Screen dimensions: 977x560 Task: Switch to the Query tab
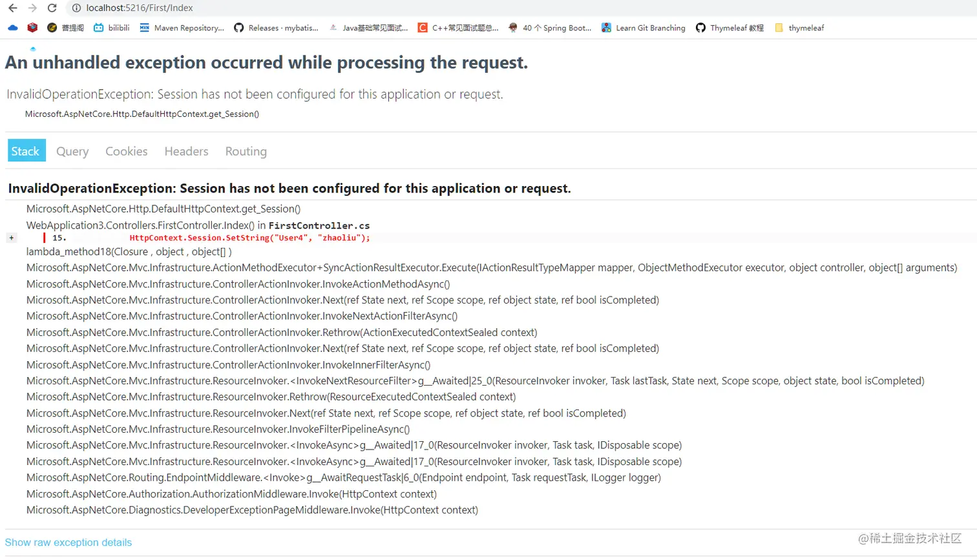click(72, 151)
